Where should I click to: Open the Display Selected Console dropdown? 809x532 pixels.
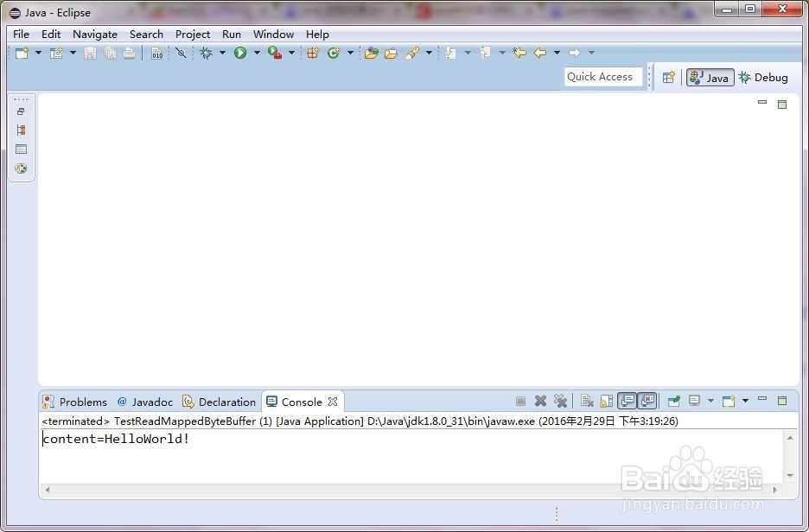pos(711,401)
